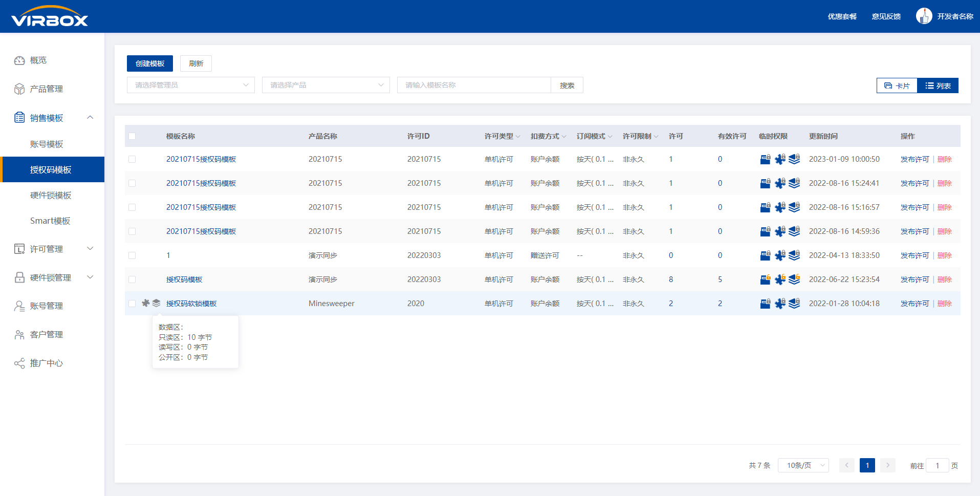Select the 列表 list view button
The height and width of the screenshot is (496, 980).
(938, 85)
